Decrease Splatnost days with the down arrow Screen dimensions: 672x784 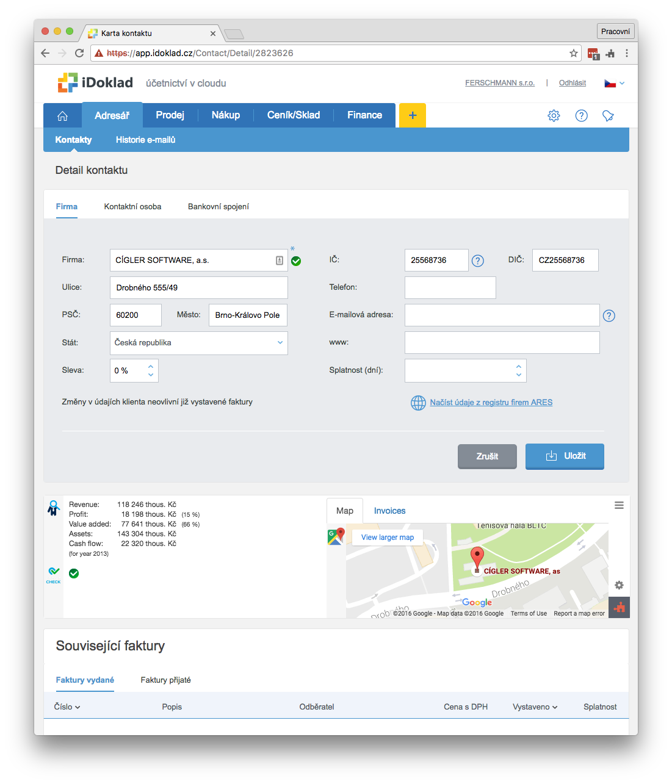coord(519,375)
